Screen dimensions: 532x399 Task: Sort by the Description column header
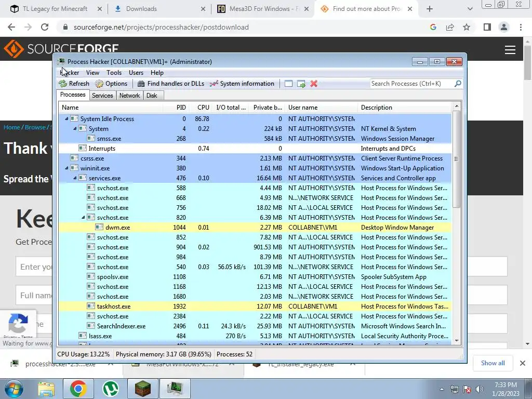(405, 108)
